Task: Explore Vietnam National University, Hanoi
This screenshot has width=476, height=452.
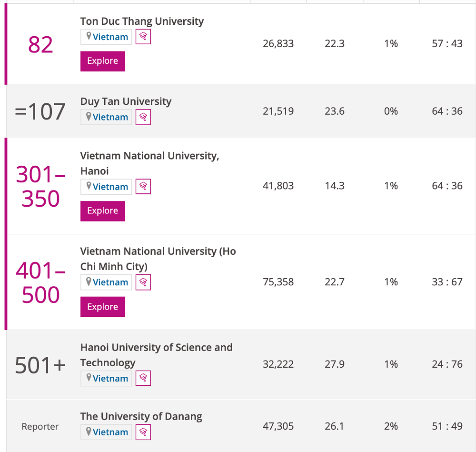Action: tap(103, 211)
